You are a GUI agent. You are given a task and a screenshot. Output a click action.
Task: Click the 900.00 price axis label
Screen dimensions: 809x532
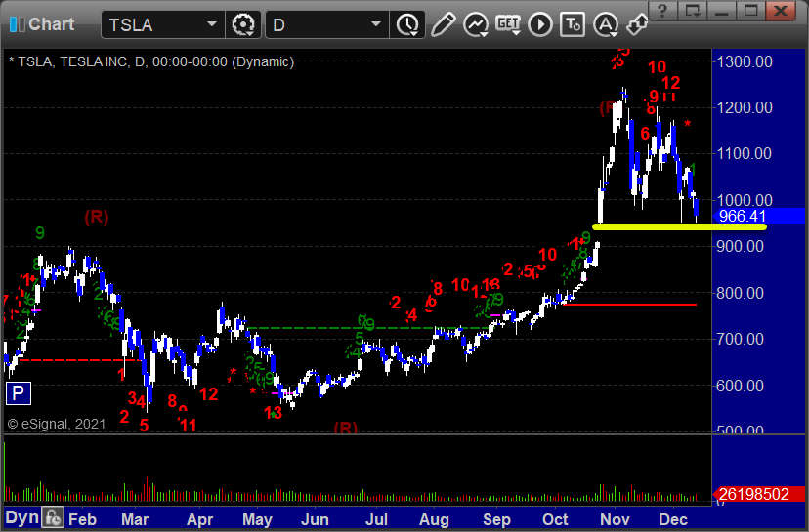740,246
